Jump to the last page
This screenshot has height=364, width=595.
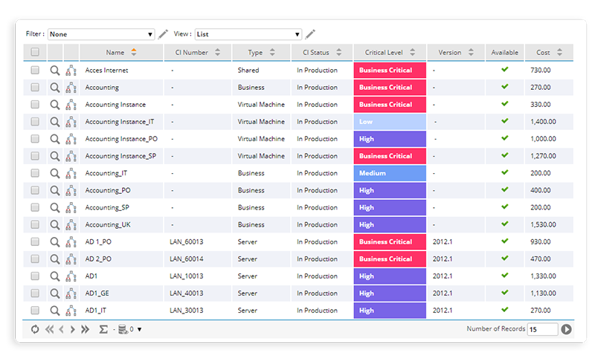click(x=85, y=329)
